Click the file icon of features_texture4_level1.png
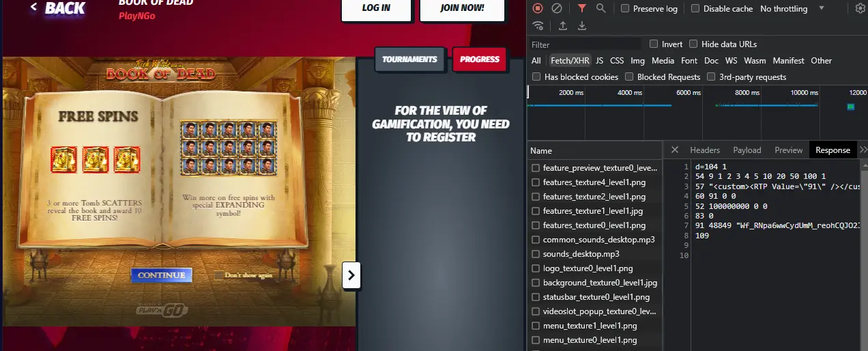Viewport: 868px width, 351px height. click(536, 182)
